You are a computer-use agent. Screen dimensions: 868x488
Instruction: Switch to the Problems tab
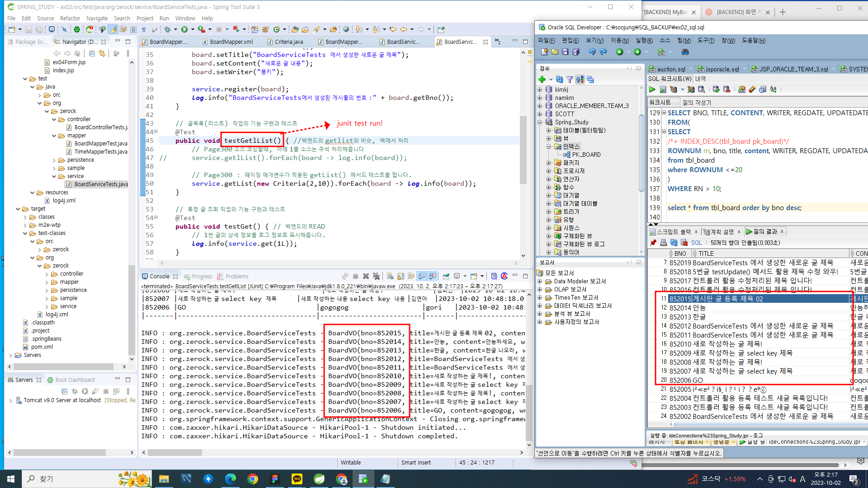pyautogui.click(x=237, y=277)
